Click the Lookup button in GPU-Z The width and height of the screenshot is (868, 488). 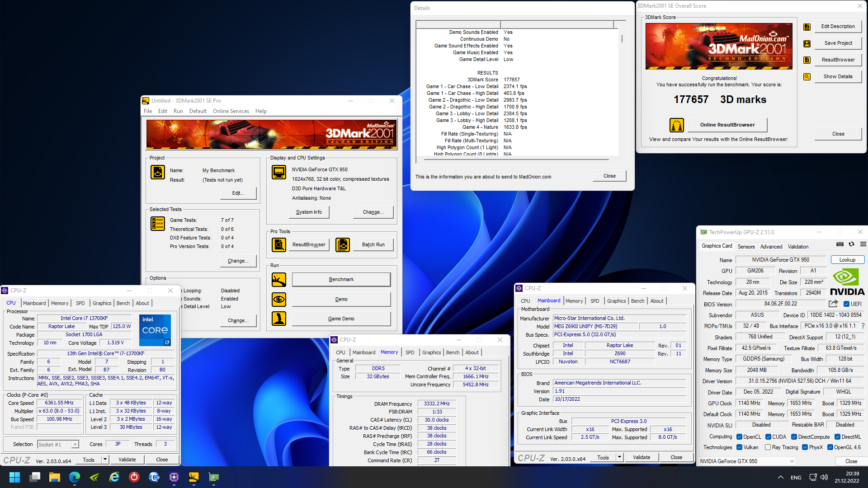coord(848,260)
